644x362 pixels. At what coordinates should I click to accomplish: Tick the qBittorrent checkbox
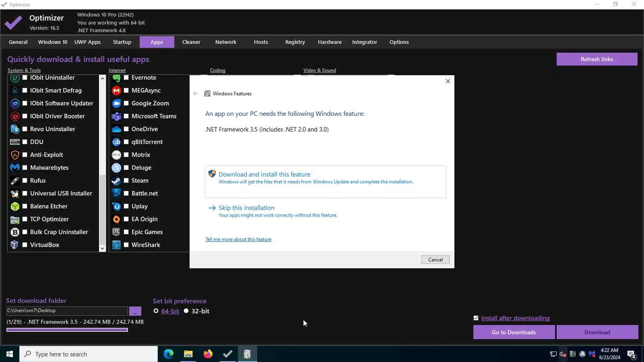tap(126, 142)
